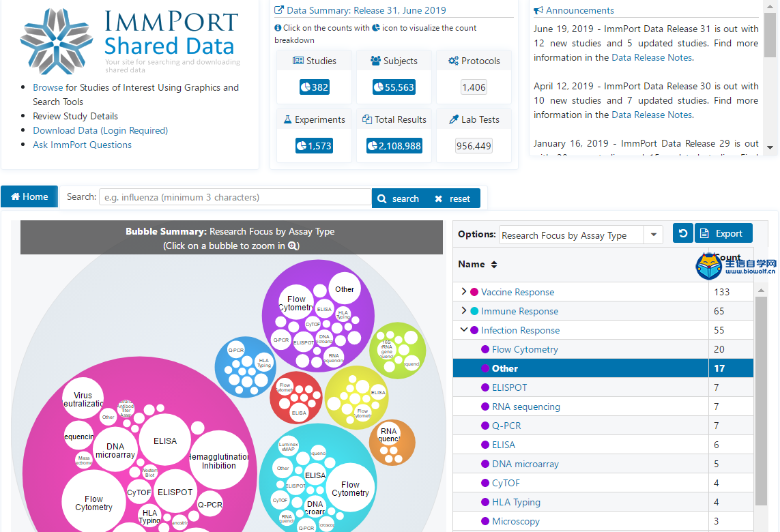Click the Announcements panel scrollbar thumb

[770, 35]
